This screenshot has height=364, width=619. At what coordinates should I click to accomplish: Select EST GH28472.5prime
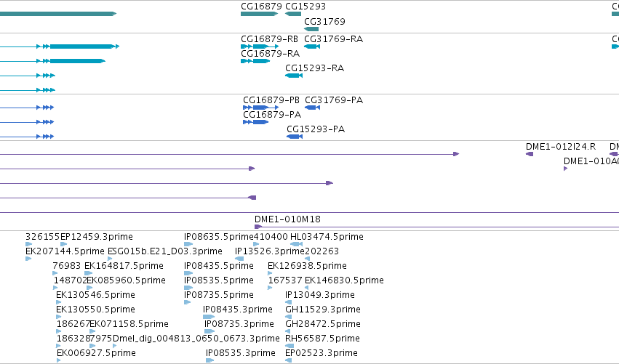tap(288, 331)
